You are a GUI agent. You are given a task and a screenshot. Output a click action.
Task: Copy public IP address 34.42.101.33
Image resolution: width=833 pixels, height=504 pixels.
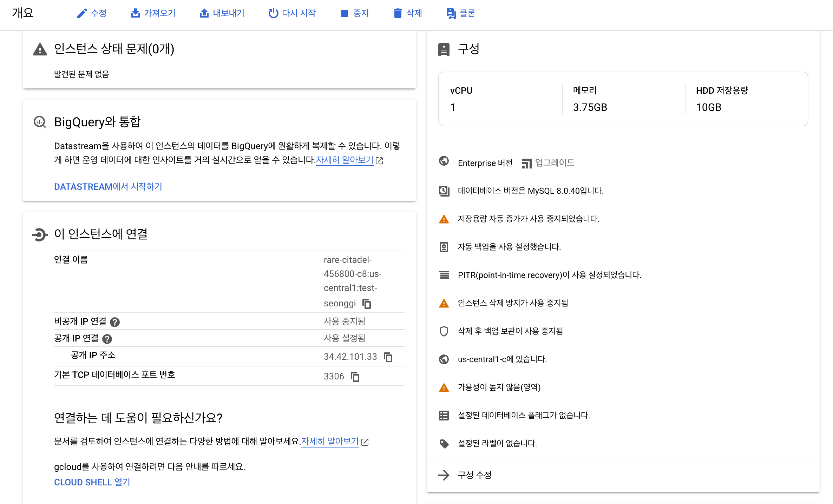click(388, 357)
